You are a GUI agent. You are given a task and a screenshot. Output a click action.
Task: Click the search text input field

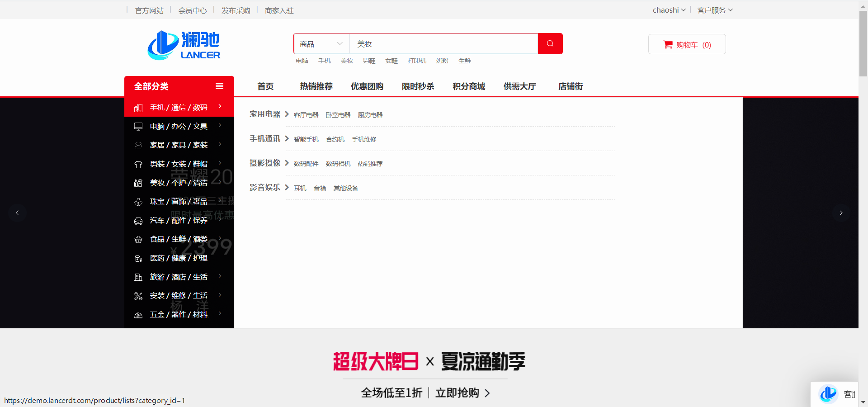pos(443,44)
